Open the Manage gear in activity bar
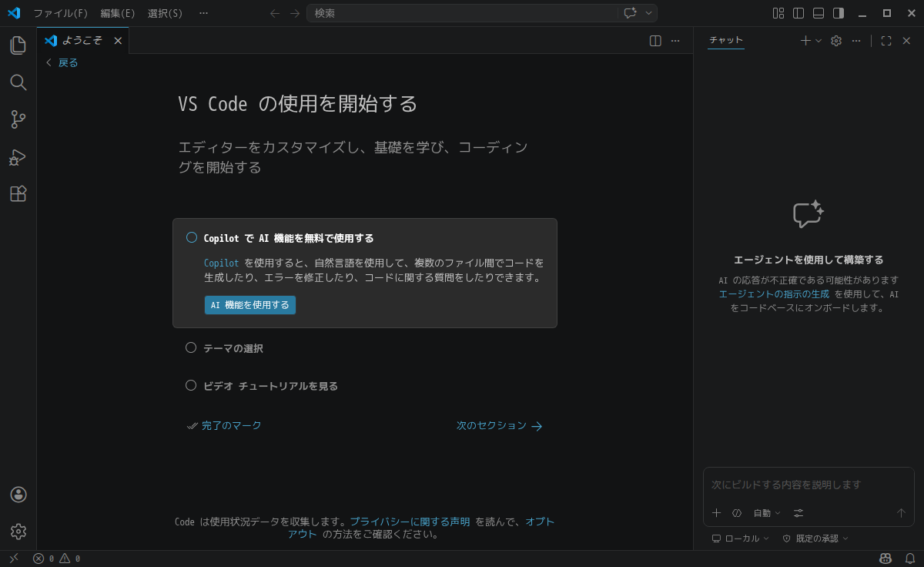Viewport: 924px width, 567px height. 18,532
